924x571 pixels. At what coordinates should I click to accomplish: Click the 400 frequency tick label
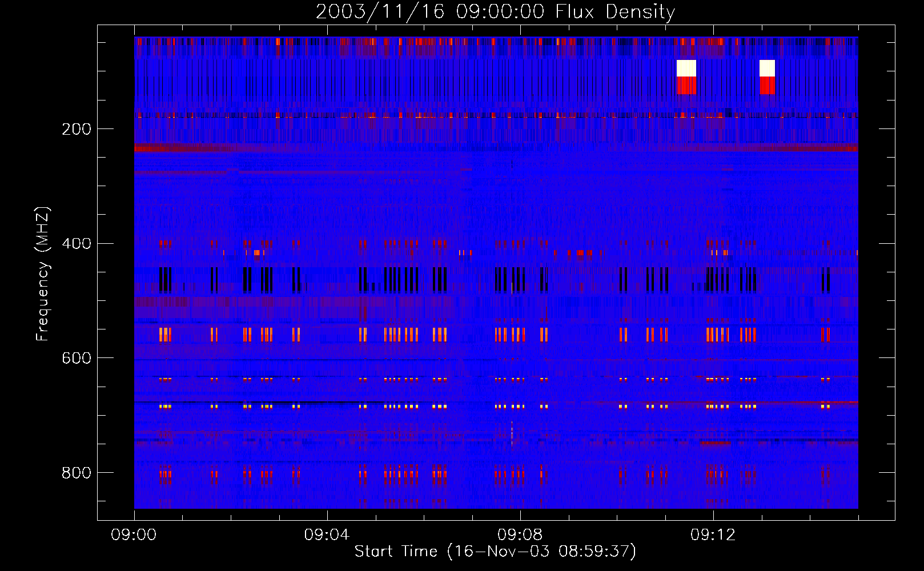click(77, 244)
